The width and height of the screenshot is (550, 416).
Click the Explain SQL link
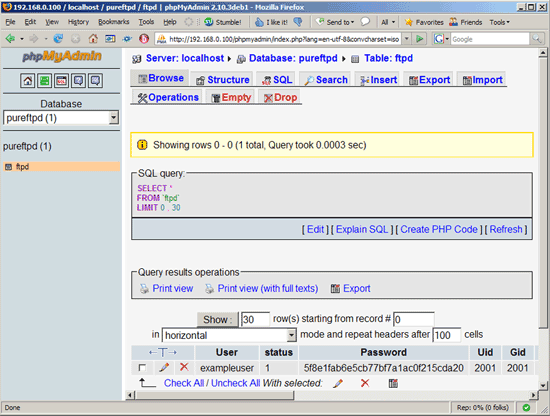pos(362,229)
